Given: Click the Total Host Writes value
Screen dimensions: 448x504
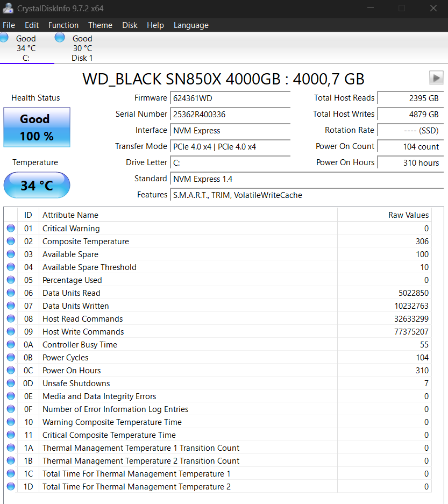Looking at the screenshot, I should pyautogui.click(x=410, y=114).
